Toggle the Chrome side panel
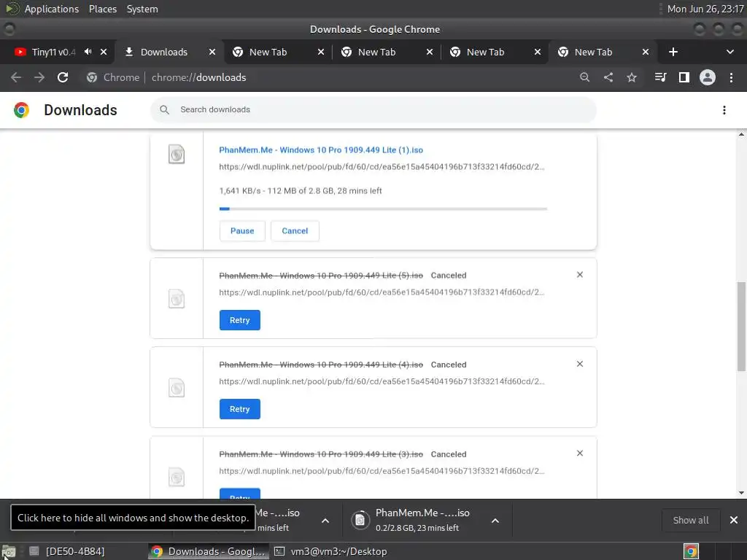747x560 pixels. [x=684, y=77]
